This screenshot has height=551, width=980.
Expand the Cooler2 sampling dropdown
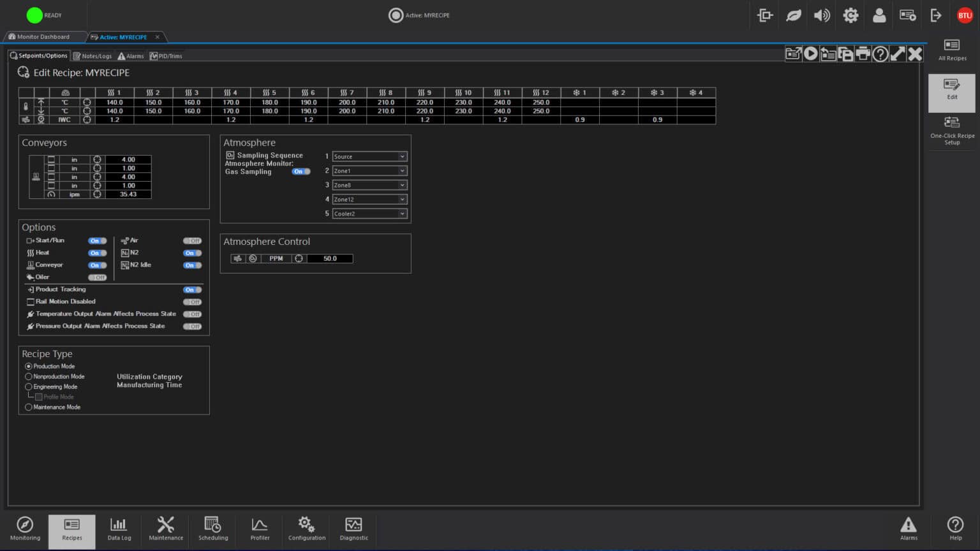coord(369,214)
